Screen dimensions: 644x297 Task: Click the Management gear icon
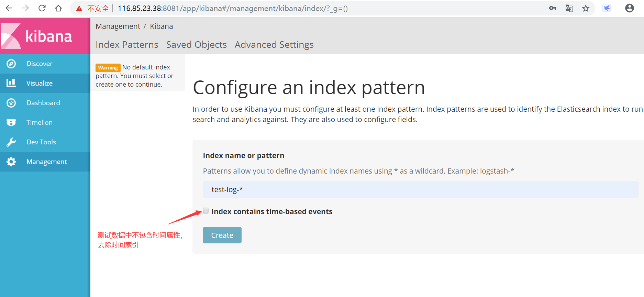[11, 162]
